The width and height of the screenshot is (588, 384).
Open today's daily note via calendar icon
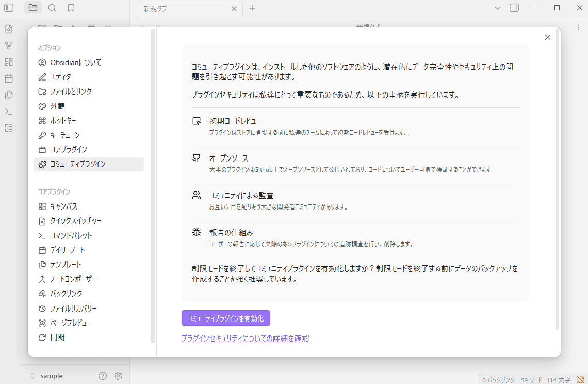point(8,78)
